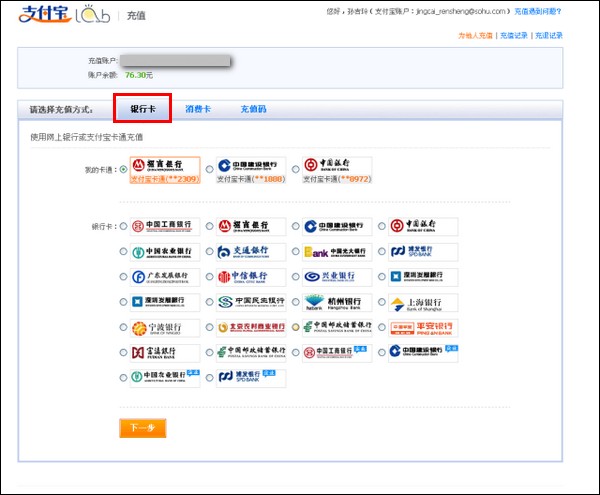600x495 pixels.
Task: Choose the Industrial Bank (兴业银行) logo
Action: [337, 277]
